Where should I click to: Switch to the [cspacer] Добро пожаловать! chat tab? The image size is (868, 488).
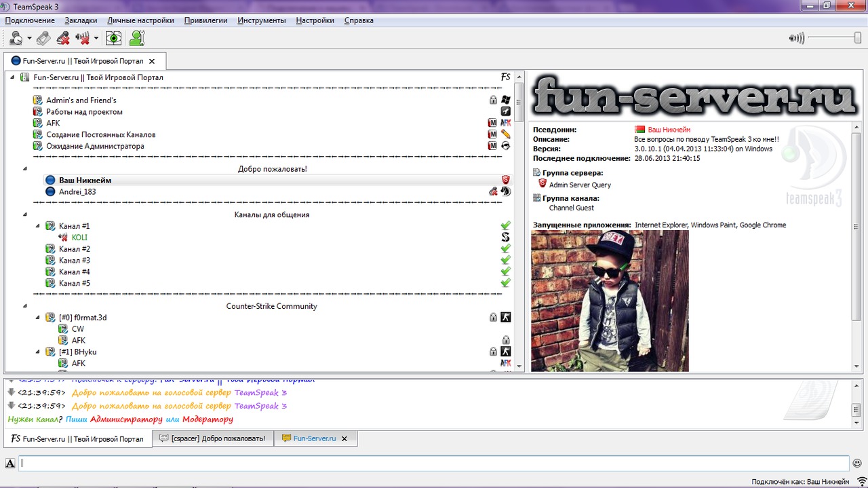tap(213, 438)
